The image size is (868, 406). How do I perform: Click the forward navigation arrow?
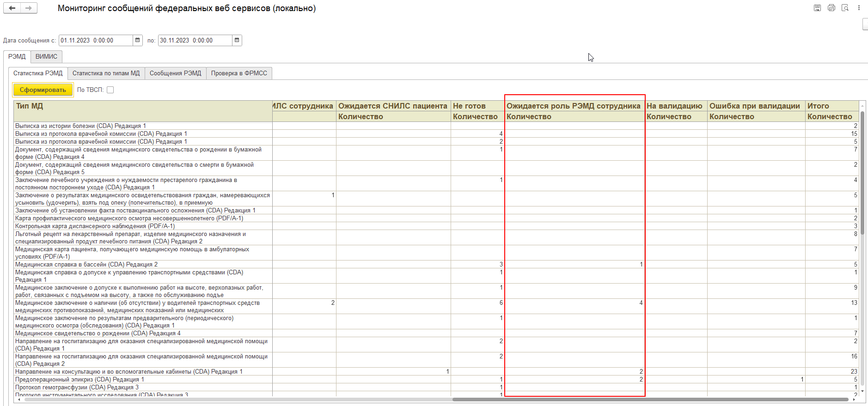(x=29, y=8)
